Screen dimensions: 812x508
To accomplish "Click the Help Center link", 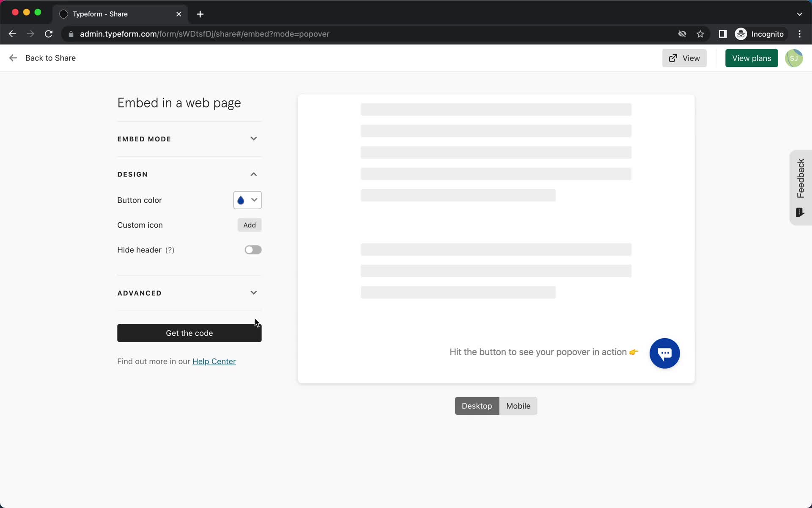I will 214,361.
